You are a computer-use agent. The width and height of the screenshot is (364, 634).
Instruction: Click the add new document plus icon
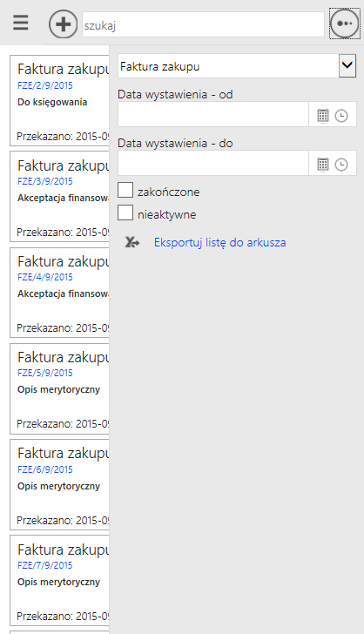[x=63, y=24]
